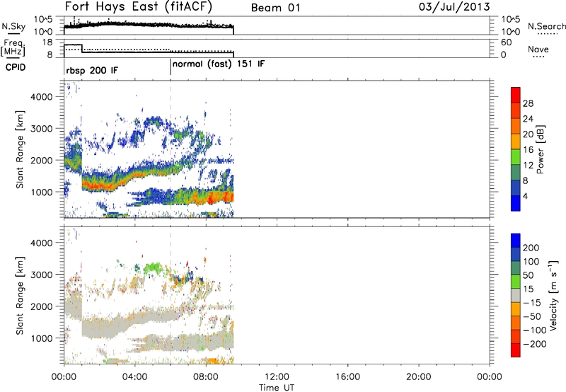Viewport: 566px width, 392px height.
Task: Click the 'Time UT' axis title
Action: pos(277,388)
